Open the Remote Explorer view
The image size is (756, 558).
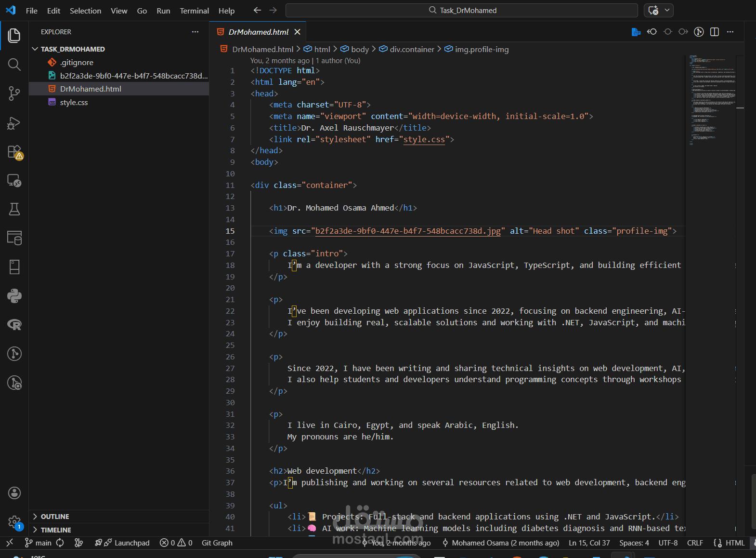pyautogui.click(x=14, y=180)
